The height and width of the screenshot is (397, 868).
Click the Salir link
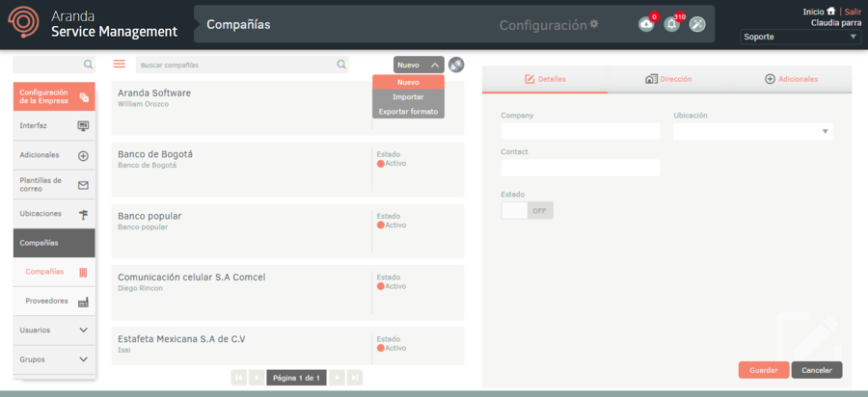[x=853, y=12]
